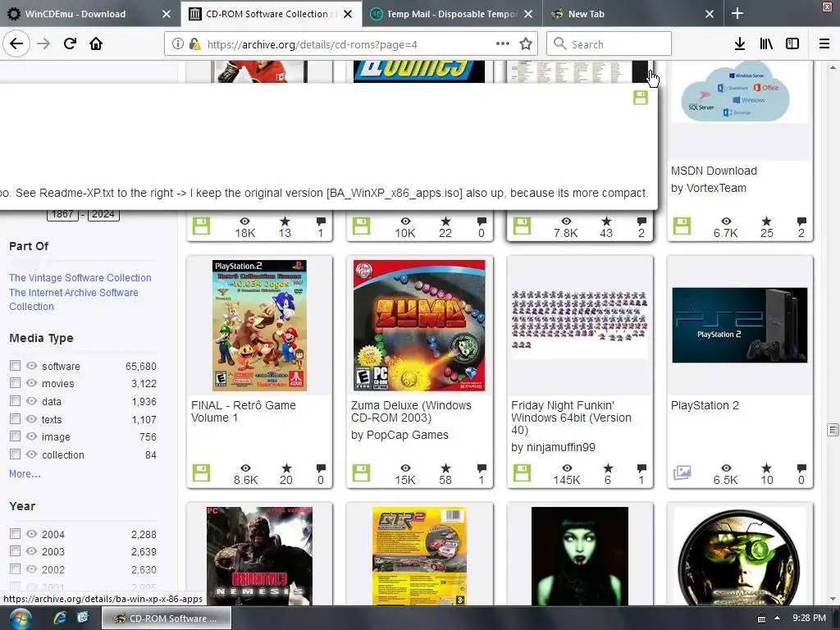Image resolution: width=840 pixels, height=630 pixels.
Task: Open The Internet Archive Software Collection link
Action: coord(73,299)
